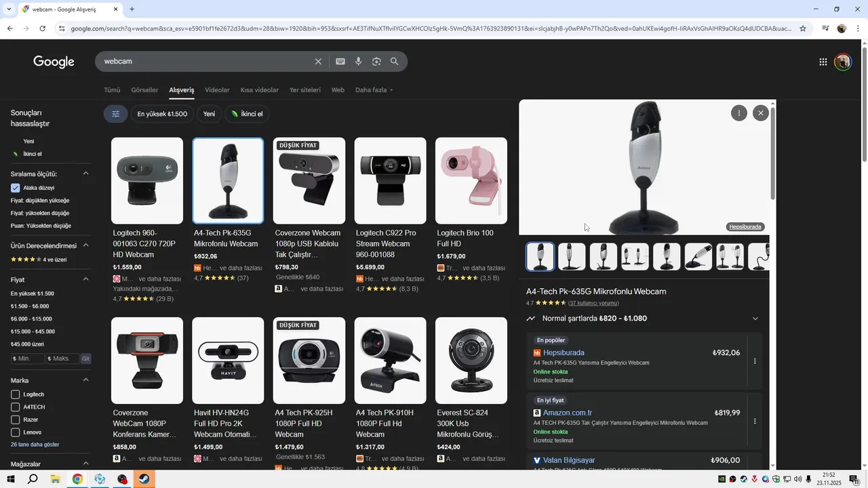This screenshot has width=868, height=488.
Task: Close the product detail panel
Action: [761, 113]
